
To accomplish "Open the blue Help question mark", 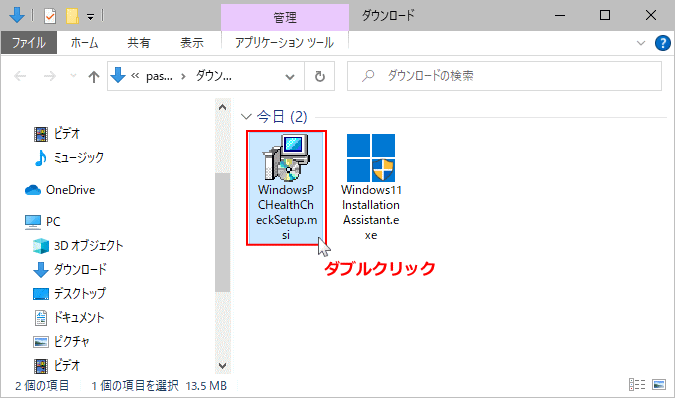I will (663, 43).
